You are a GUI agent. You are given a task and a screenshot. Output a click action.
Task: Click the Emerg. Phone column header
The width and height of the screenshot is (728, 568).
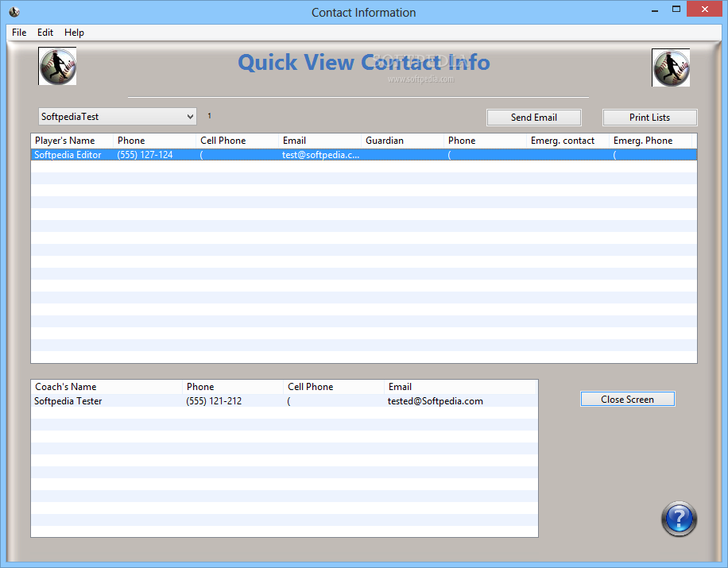pos(650,141)
